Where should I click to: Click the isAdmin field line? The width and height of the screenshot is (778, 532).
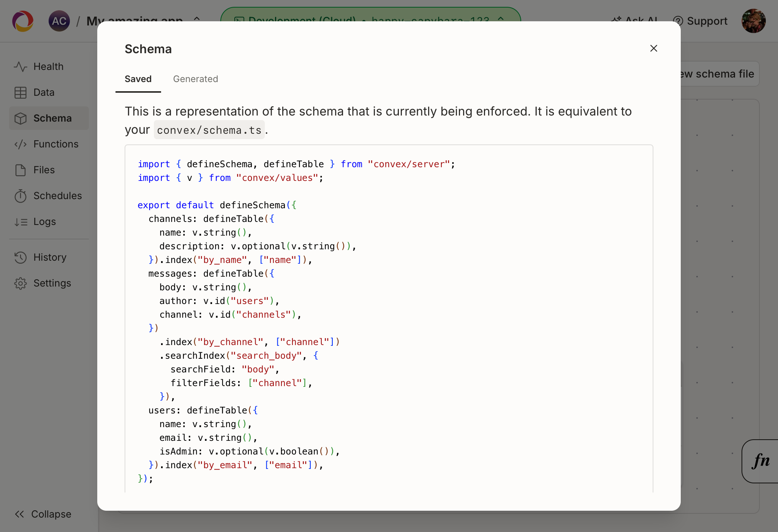(x=250, y=451)
